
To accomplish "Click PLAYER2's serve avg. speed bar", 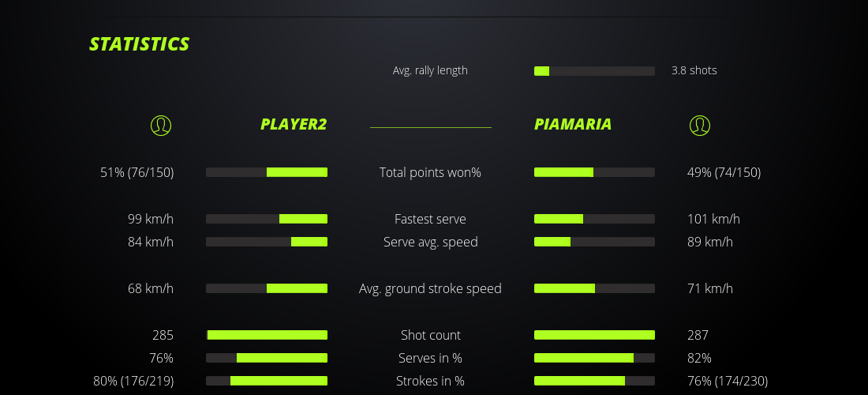I will pyautogui.click(x=267, y=242).
